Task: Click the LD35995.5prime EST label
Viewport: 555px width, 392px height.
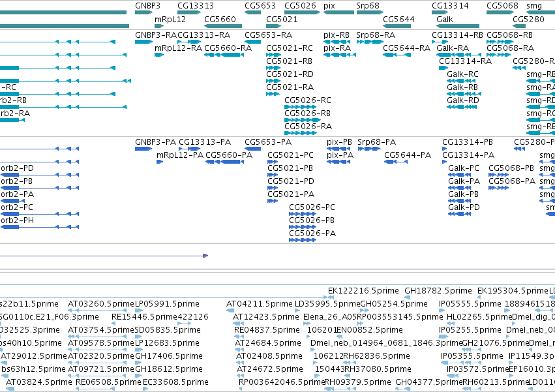Action: (x=327, y=304)
